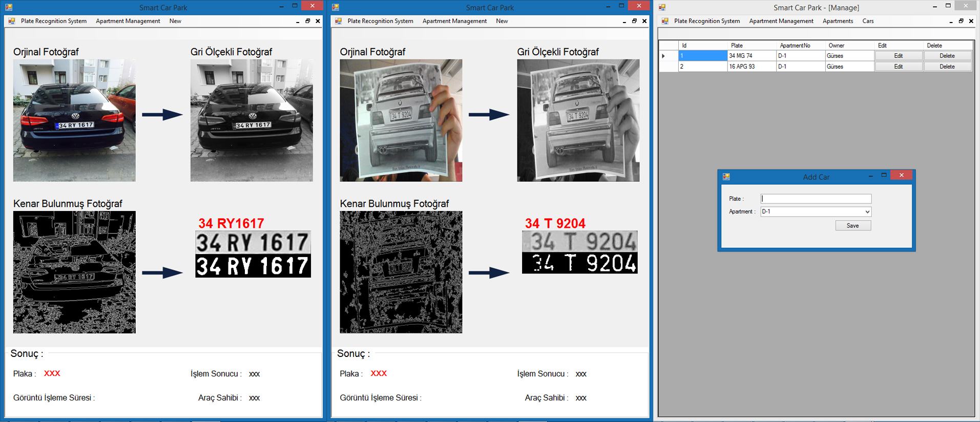Select row header arrow of row 1

tap(669, 56)
